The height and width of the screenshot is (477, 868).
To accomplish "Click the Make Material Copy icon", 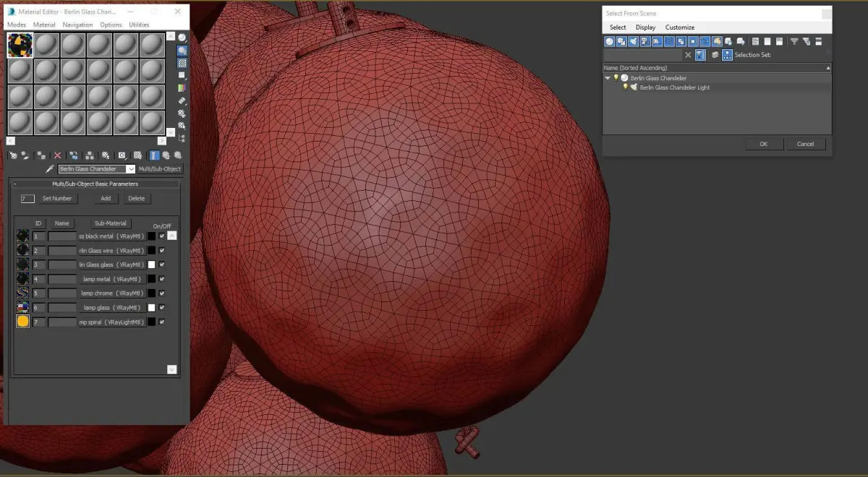I will pyautogui.click(x=74, y=155).
